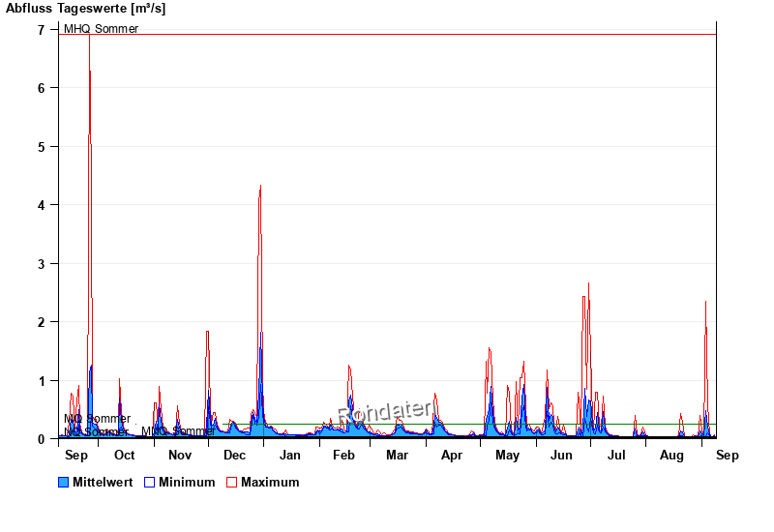This screenshot has height=532, width=774.
Task: Click the Feb month label on the x-axis
Action: [x=344, y=455]
